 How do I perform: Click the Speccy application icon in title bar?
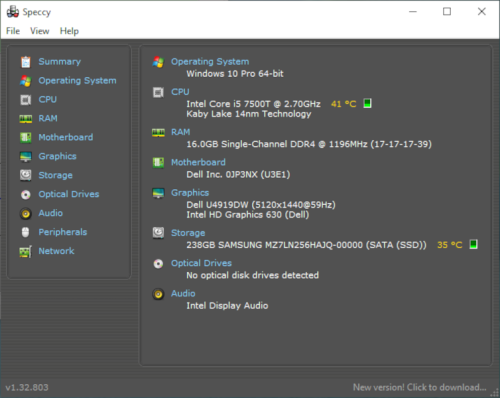[13, 12]
